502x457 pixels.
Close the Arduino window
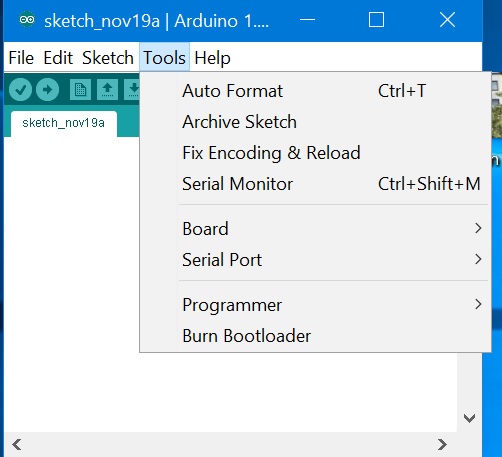447,20
